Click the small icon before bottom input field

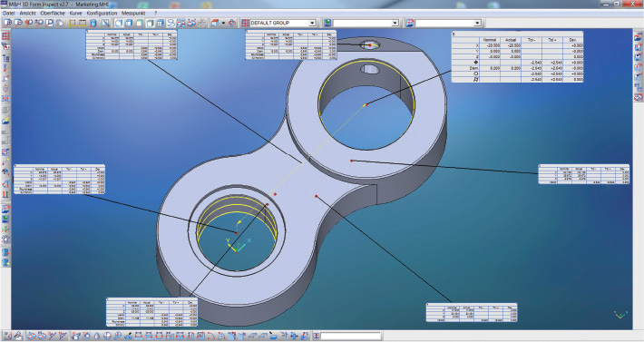coord(316,336)
